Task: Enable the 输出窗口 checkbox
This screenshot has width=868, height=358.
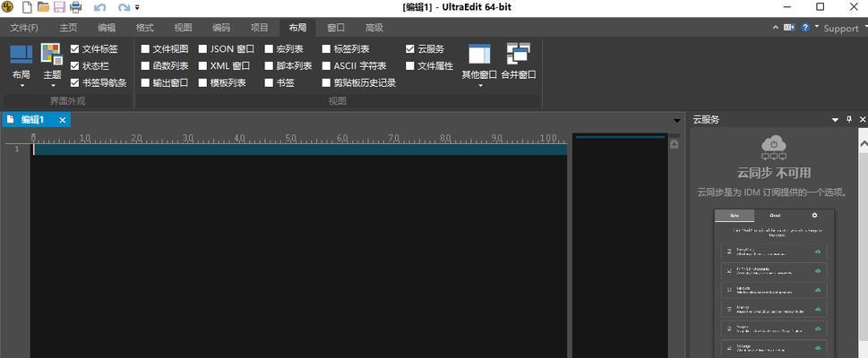Action: 145,83
